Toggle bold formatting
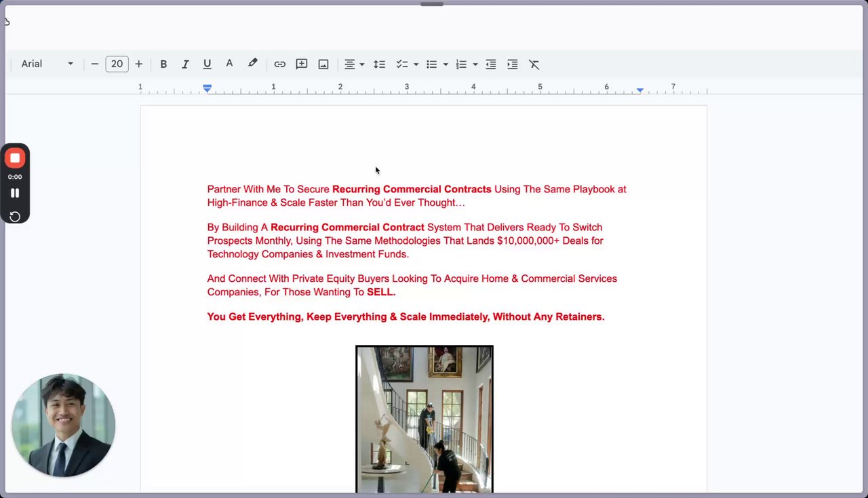The image size is (868, 498). click(163, 64)
